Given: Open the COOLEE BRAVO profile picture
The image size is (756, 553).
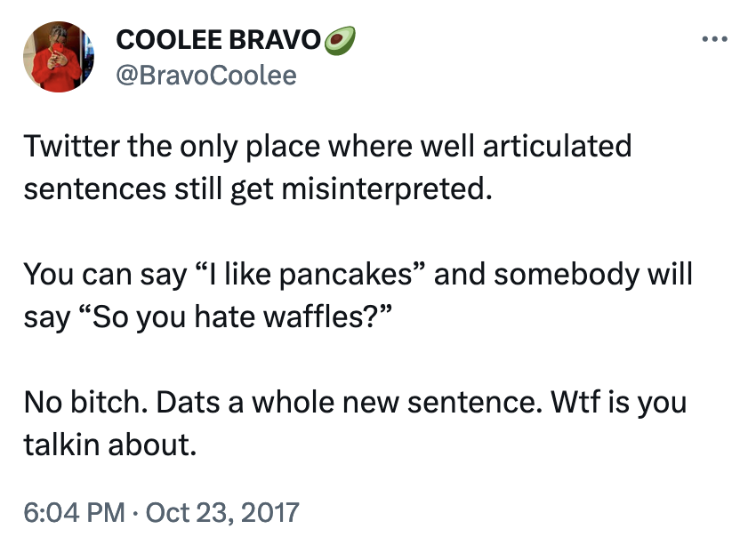Looking at the screenshot, I should pyautogui.click(x=60, y=57).
